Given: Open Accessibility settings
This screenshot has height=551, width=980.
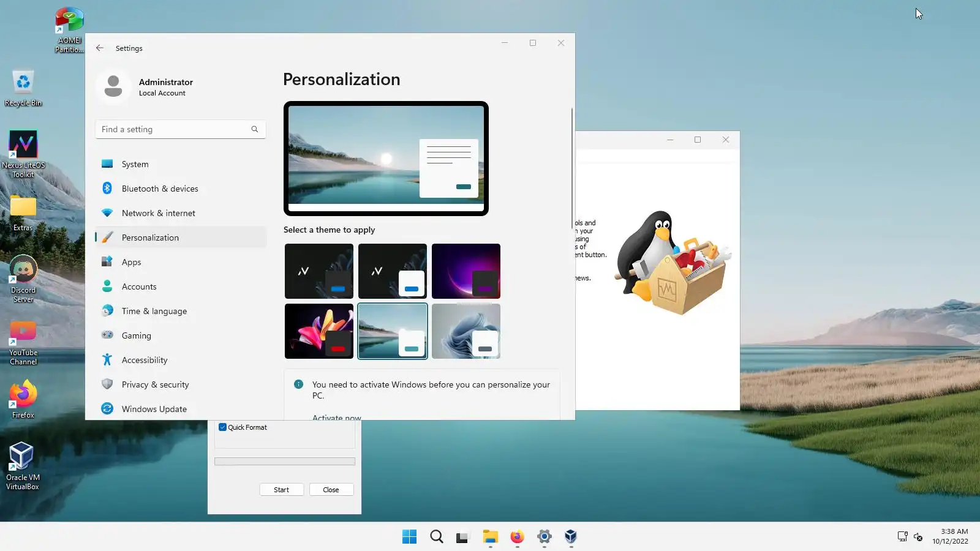Looking at the screenshot, I should click(x=181, y=360).
